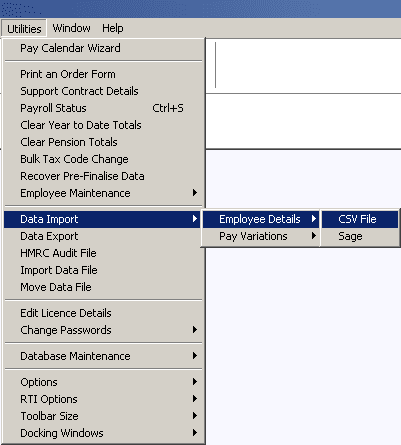
Task: Open the Help menu
Action: tap(113, 28)
